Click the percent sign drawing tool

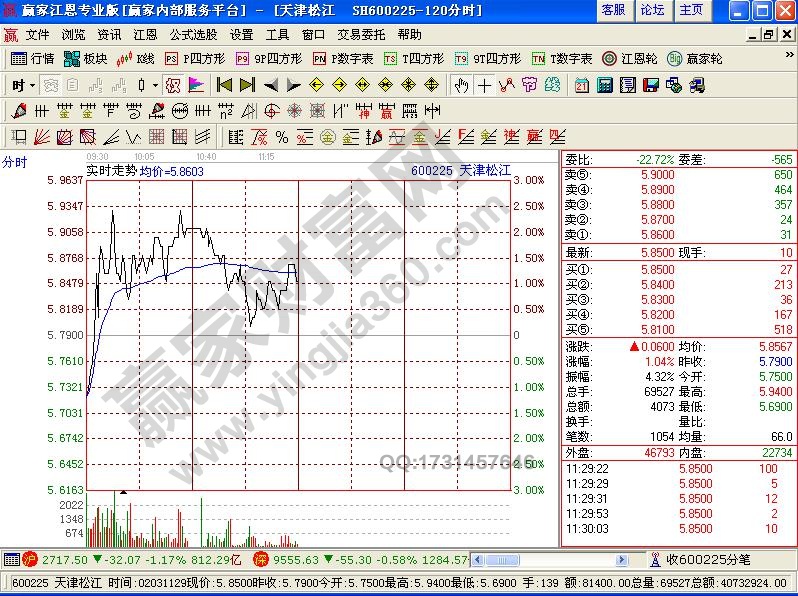tap(282, 136)
